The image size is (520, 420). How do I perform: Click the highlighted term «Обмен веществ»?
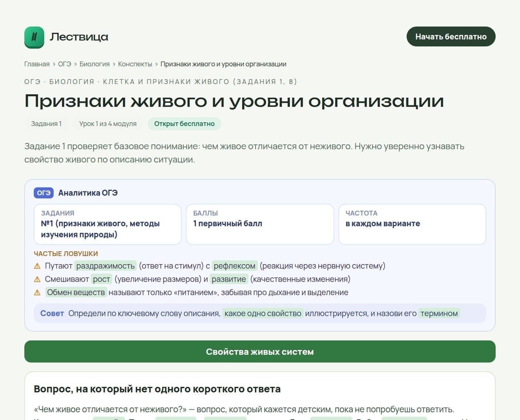coord(76,293)
